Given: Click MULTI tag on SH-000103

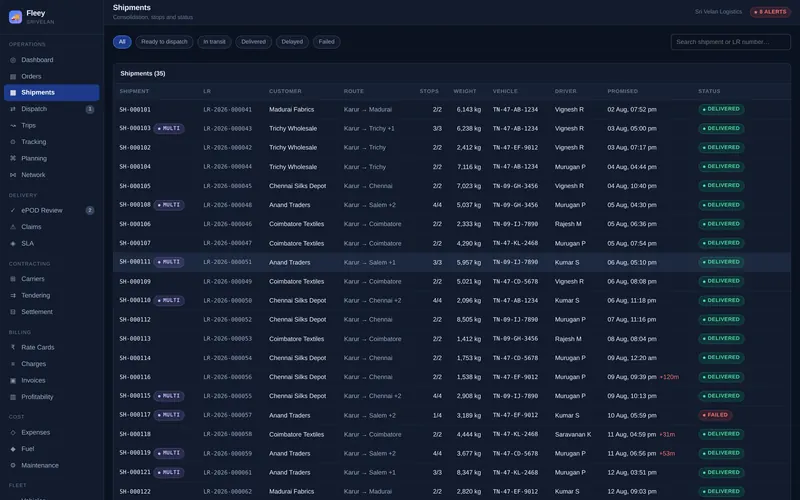Looking at the screenshot, I should (169, 129).
